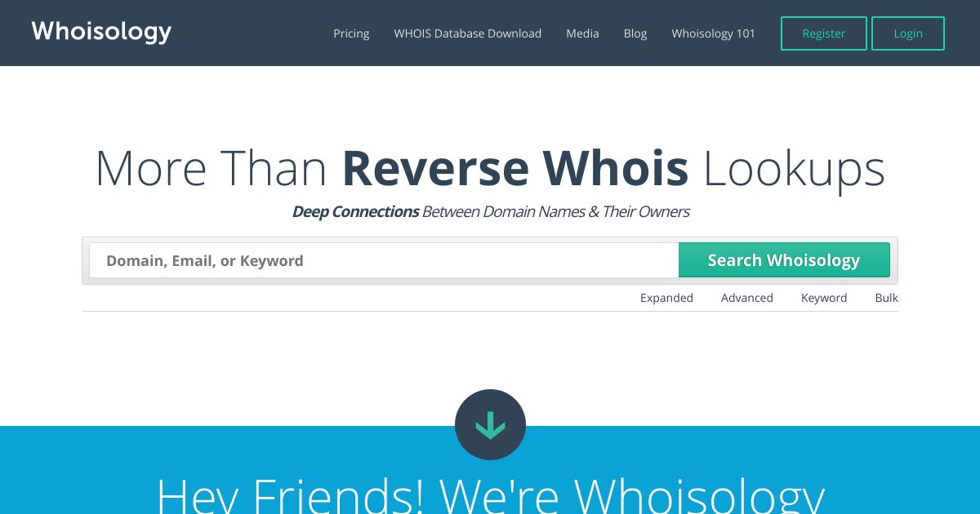Click the 'Hey Friends! We're Whoisology' heading
Screen dimensions: 980x514
[490, 494]
